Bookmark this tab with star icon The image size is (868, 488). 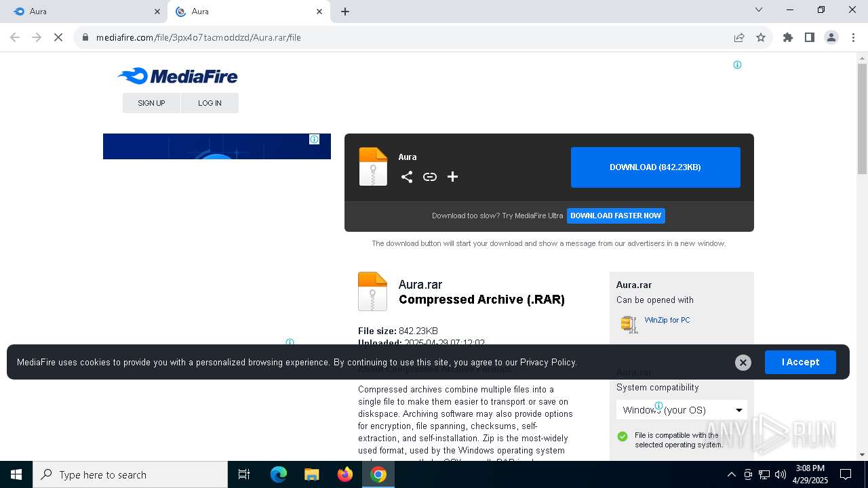coord(761,37)
